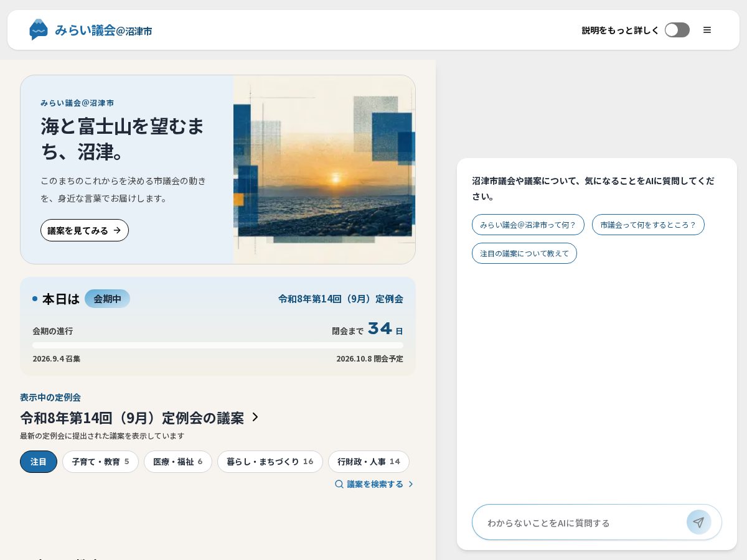Click the 2026.9.4 召集 date text

[x=57, y=359]
